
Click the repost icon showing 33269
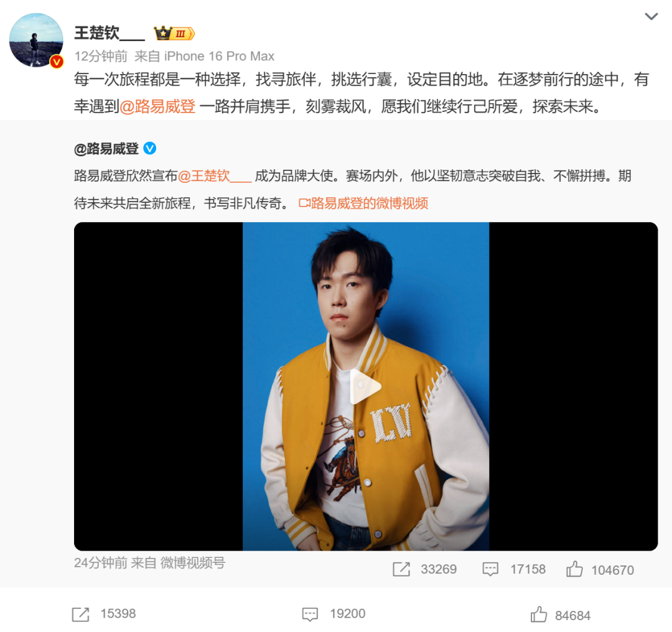click(401, 569)
